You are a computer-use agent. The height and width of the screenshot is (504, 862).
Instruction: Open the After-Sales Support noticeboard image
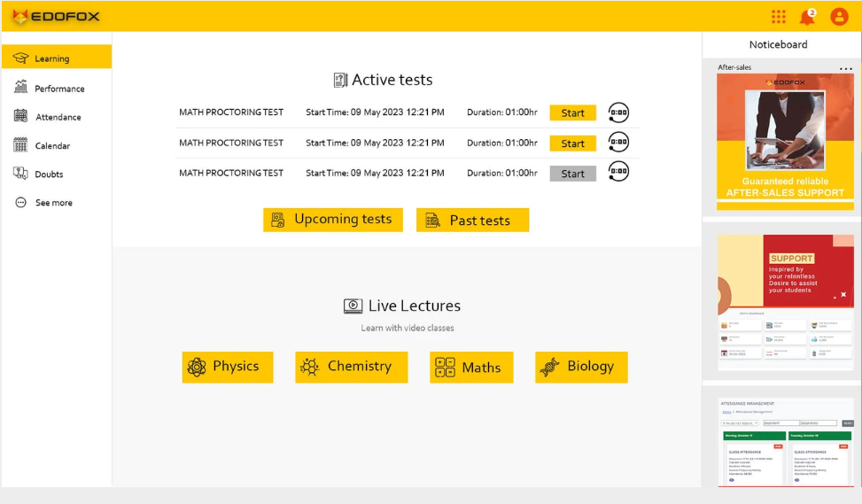pyautogui.click(x=785, y=141)
